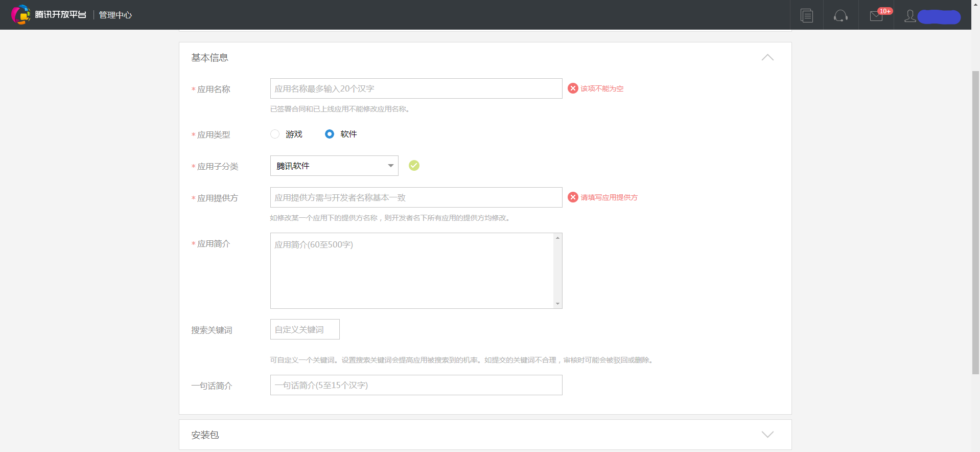Click the 已签署合同和已上线应用 hint text
This screenshot has height=452, width=980.
click(340, 109)
